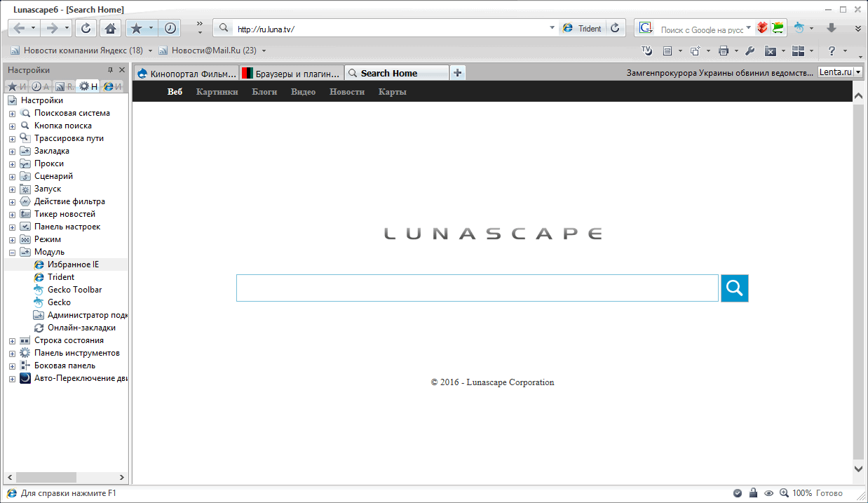The width and height of the screenshot is (868, 503).
Task: Click the Print icon
Action: [x=724, y=51]
